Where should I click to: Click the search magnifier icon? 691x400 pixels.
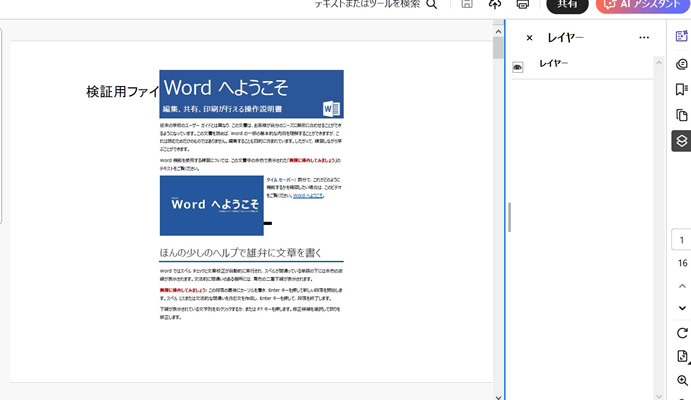pos(432,4)
